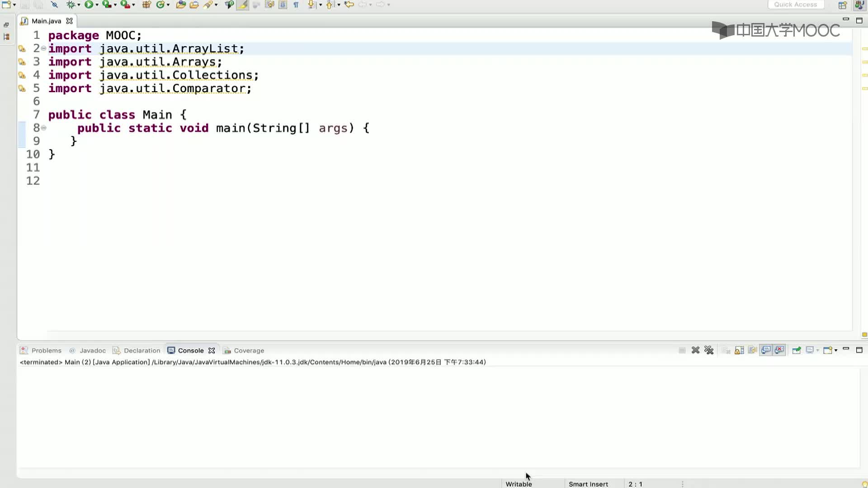Expand the Run button dropdown arrow
This screenshot has height=488, width=868.
click(97, 5)
